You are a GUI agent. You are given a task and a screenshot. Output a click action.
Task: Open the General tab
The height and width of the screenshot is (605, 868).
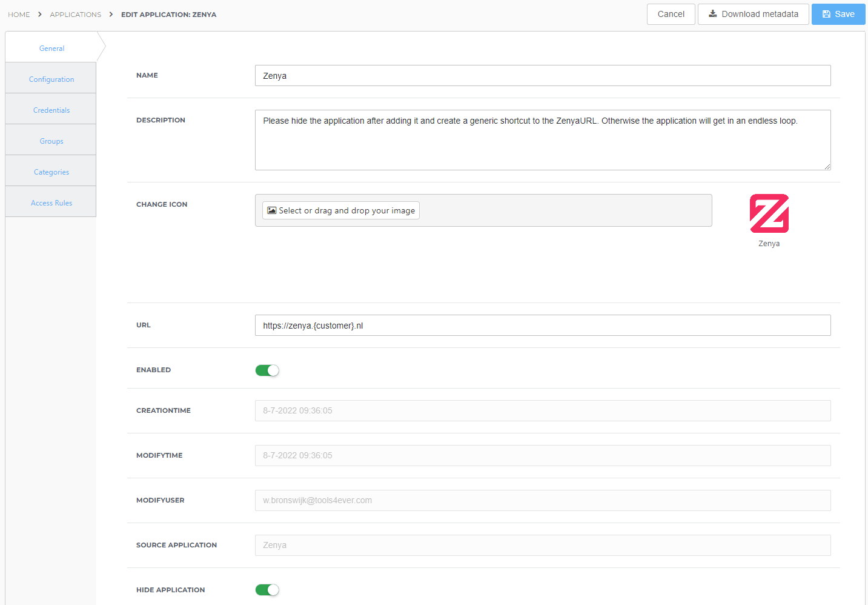[x=51, y=48]
